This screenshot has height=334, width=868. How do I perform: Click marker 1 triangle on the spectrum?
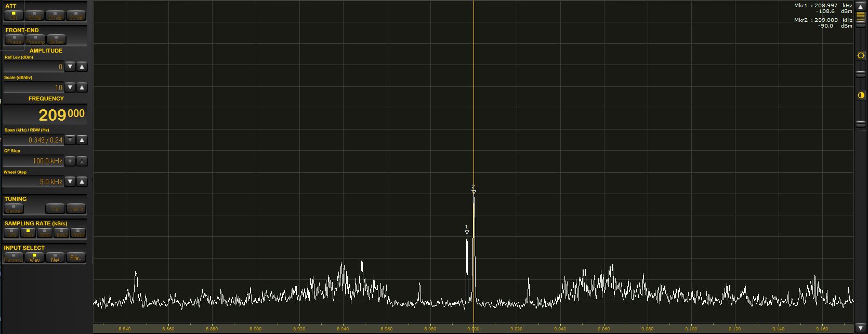coord(467,233)
